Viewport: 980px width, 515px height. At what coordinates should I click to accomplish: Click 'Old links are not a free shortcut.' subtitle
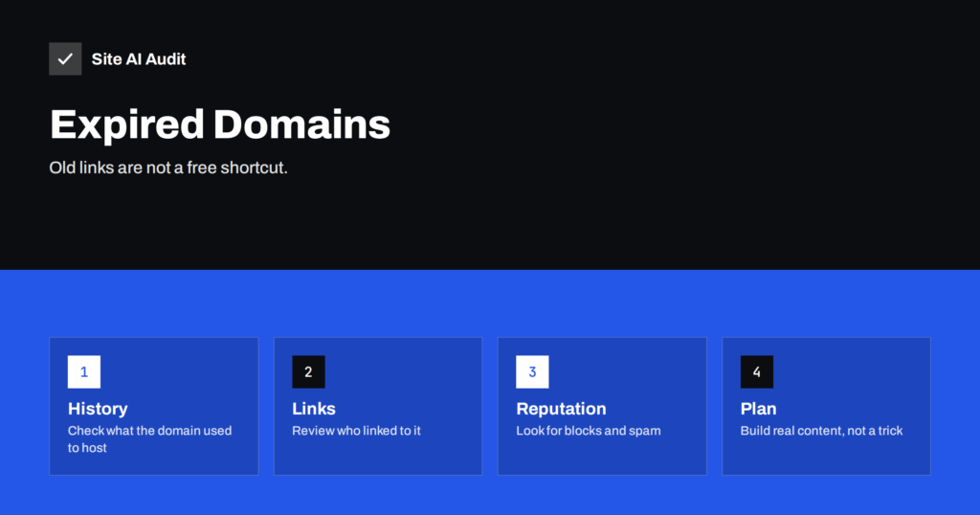coord(168,168)
